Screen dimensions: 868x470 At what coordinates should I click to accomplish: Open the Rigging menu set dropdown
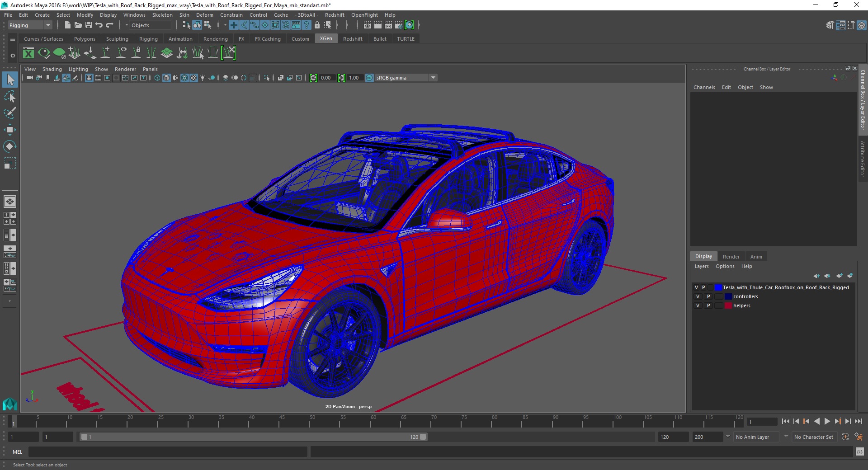pyautogui.click(x=30, y=25)
